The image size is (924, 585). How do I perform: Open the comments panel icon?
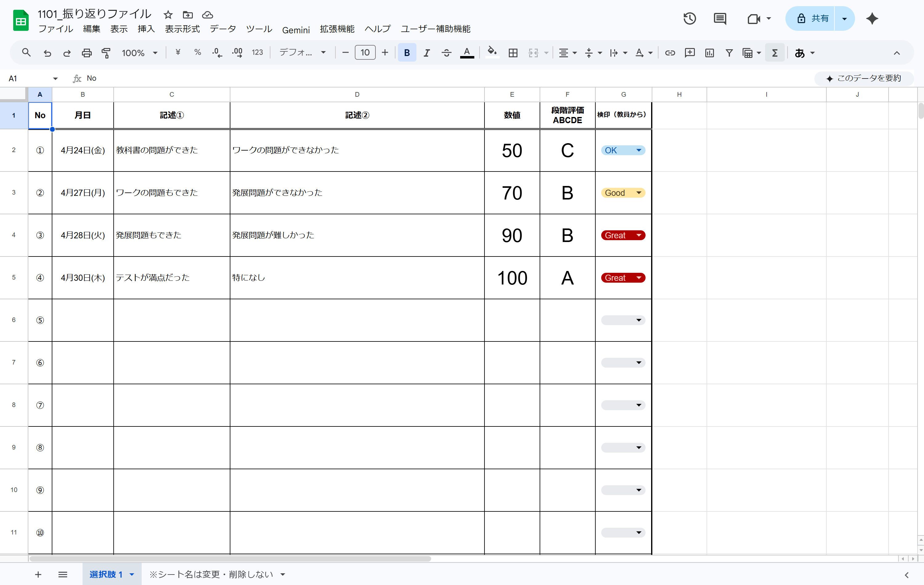720,18
